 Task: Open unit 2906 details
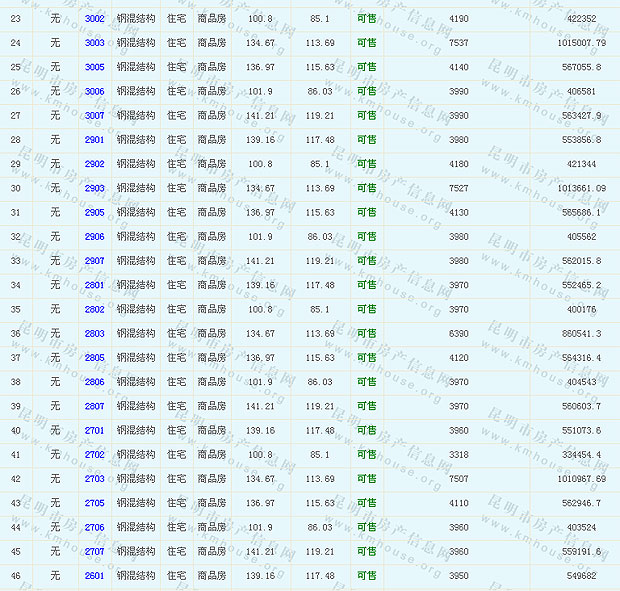pos(94,237)
